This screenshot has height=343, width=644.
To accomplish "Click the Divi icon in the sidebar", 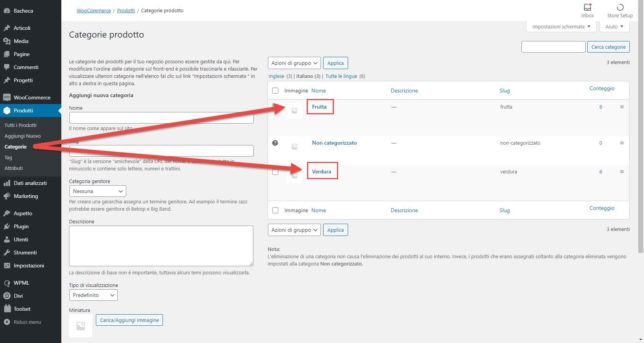I will click(x=7, y=296).
